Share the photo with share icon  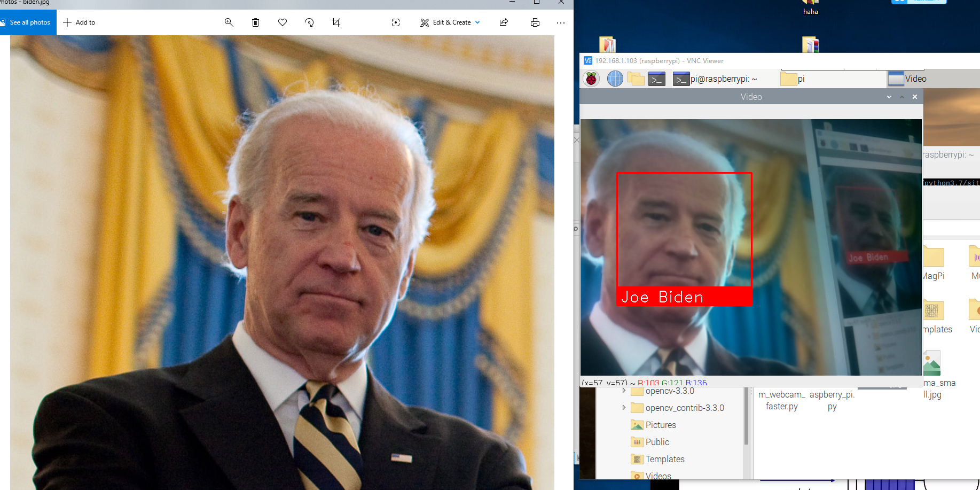click(x=504, y=22)
